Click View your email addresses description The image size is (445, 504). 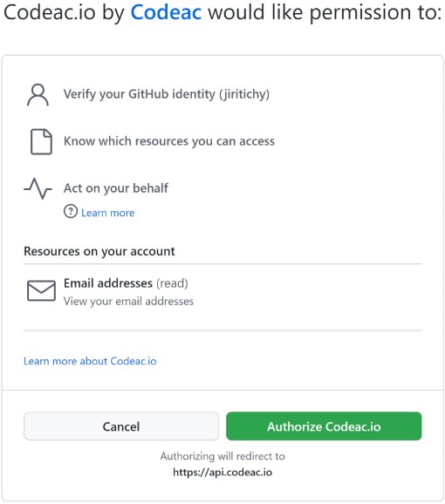128,302
